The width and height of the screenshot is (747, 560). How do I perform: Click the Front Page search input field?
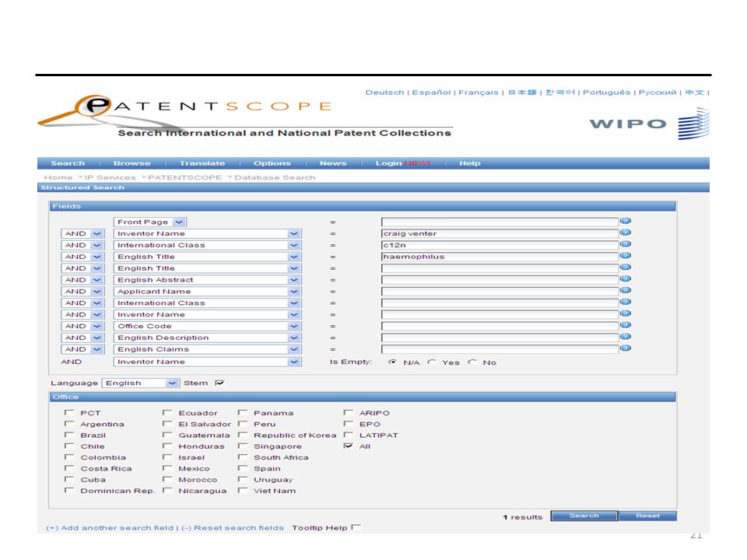click(x=500, y=222)
